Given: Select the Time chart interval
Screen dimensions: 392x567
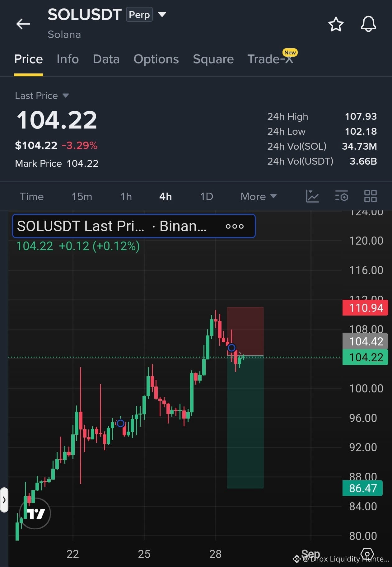Looking at the screenshot, I should point(32,196).
